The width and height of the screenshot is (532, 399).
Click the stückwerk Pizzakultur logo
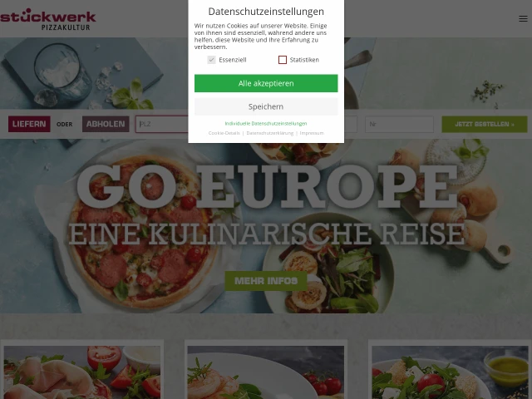click(x=48, y=19)
